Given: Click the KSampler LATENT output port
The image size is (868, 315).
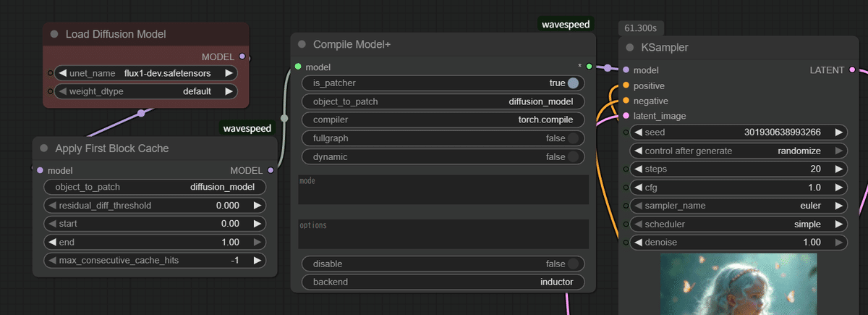Looking at the screenshot, I should [852, 70].
